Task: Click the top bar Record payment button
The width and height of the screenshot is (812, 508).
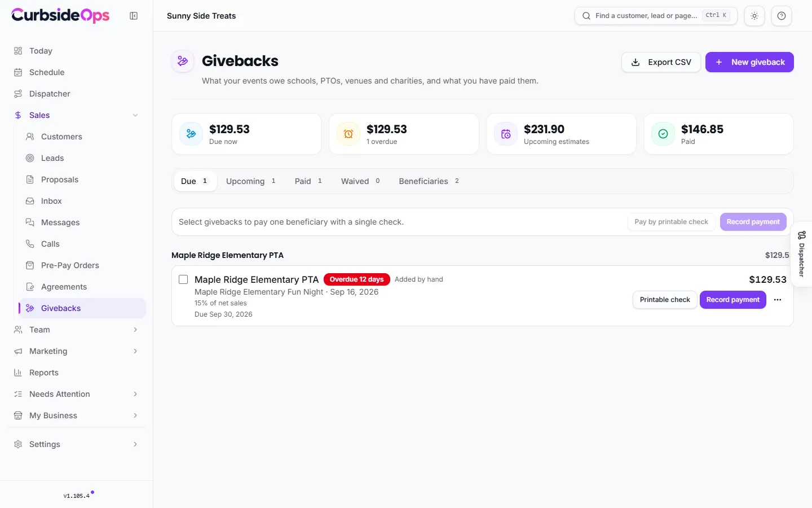Action: click(x=753, y=222)
